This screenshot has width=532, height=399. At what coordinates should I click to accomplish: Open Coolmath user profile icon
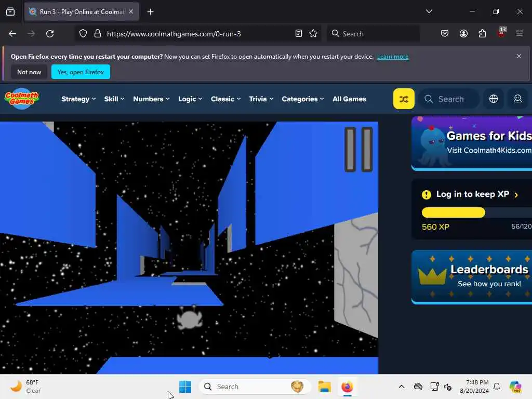517,99
